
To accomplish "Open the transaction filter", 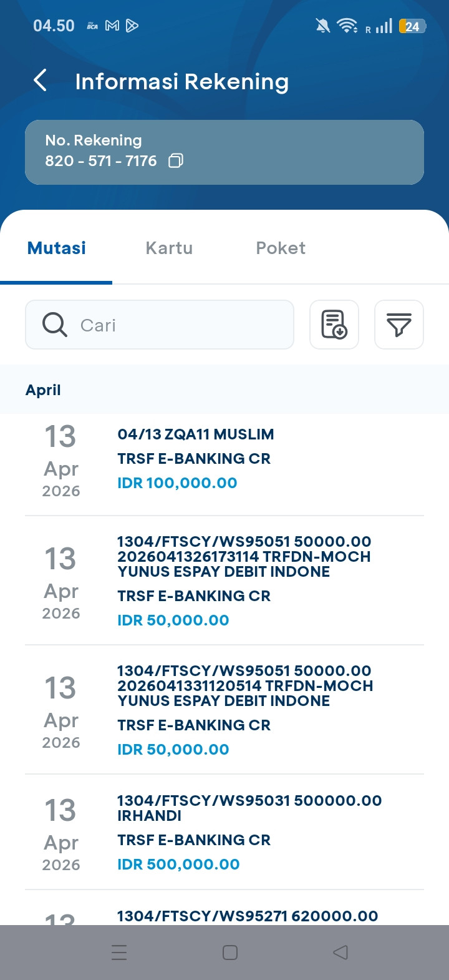I will point(398,325).
